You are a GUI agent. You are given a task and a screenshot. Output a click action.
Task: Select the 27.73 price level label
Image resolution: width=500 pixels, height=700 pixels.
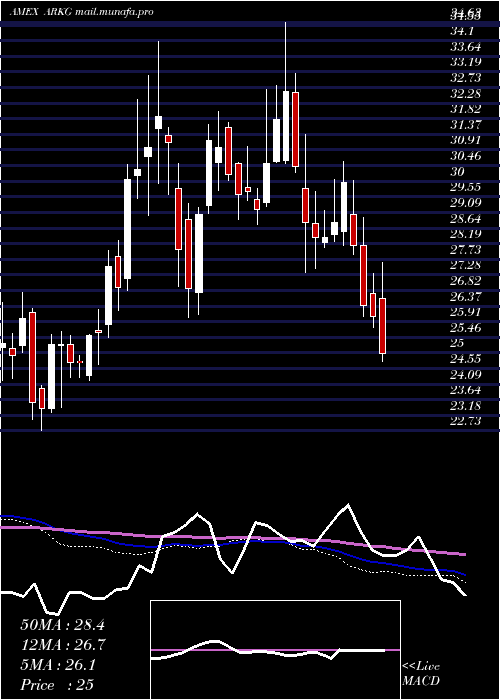coord(466,249)
